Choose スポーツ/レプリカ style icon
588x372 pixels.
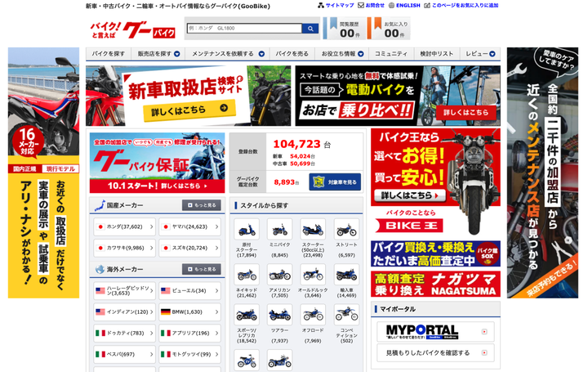coord(247,315)
